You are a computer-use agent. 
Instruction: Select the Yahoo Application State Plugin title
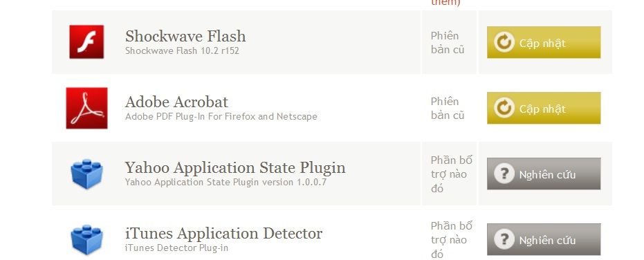(235, 167)
